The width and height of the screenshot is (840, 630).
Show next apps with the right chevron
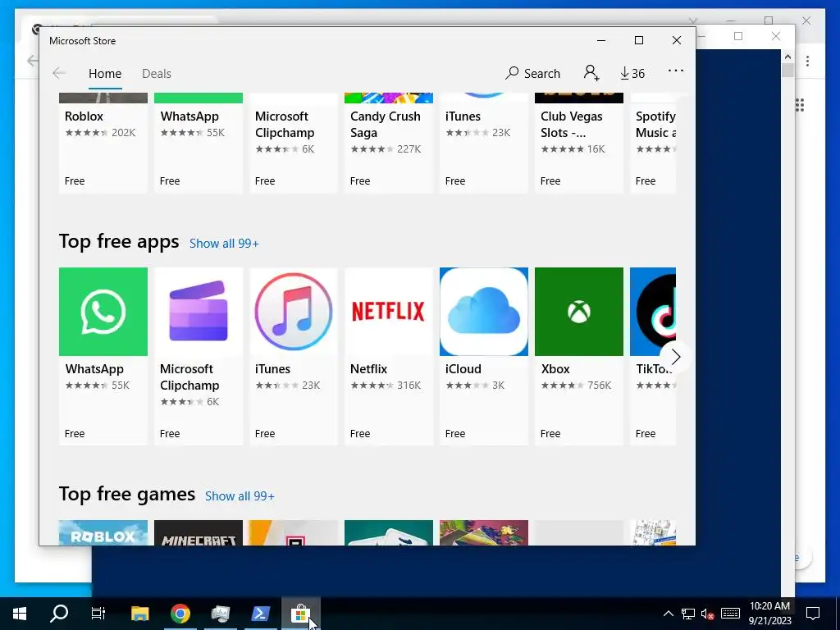tap(676, 357)
